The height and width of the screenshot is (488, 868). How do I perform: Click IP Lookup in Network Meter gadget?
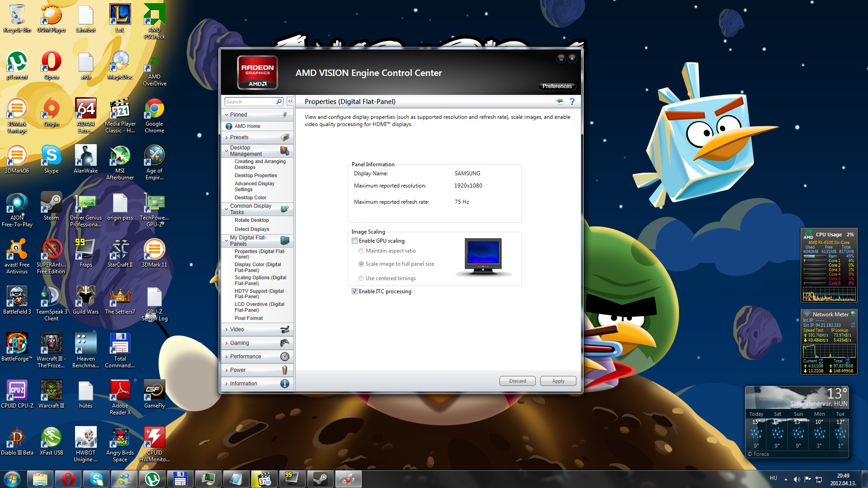click(840, 330)
